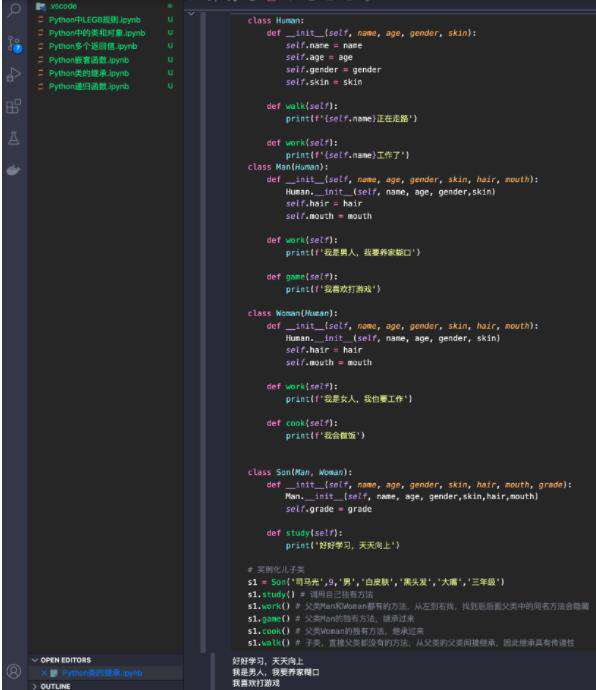This screenshot has height=690, width=596.
Task: Click the output line '我喜欢打游戏'
Action: pos(256,683)
